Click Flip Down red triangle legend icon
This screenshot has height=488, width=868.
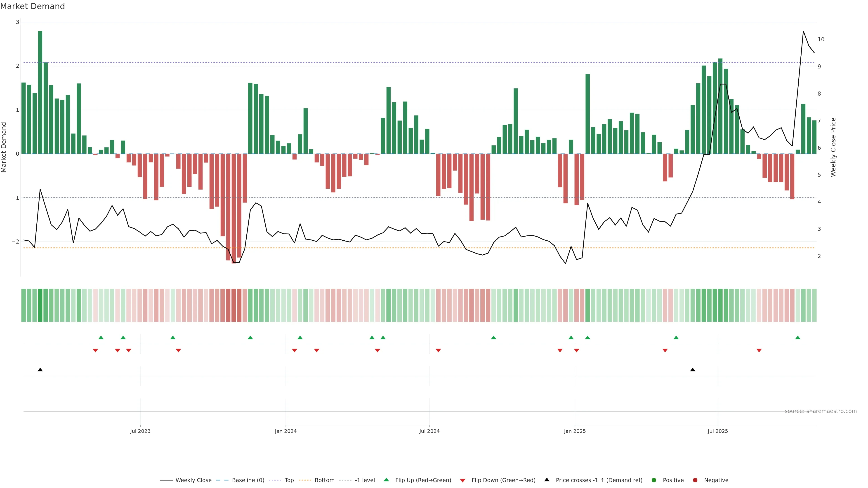(463, 480)
